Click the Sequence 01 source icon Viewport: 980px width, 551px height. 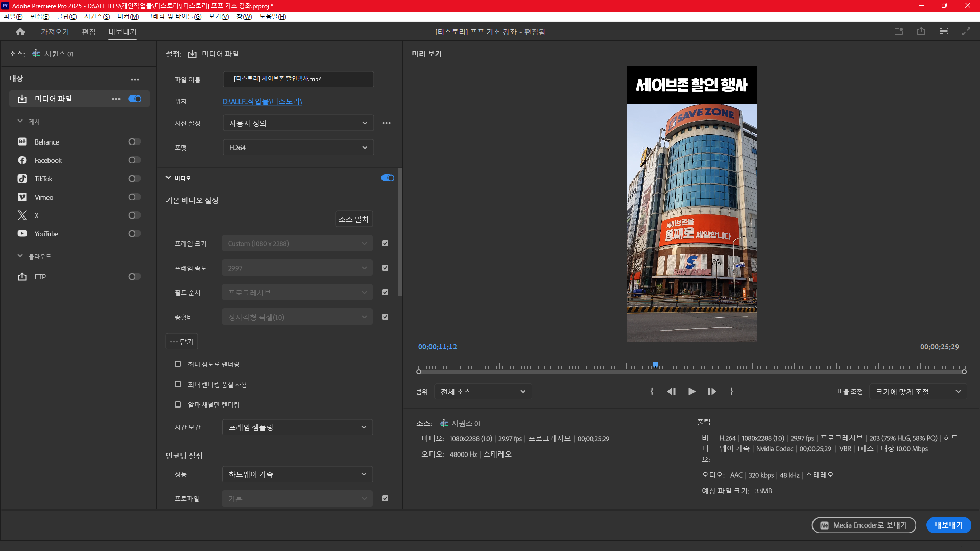tap(36, 54)
